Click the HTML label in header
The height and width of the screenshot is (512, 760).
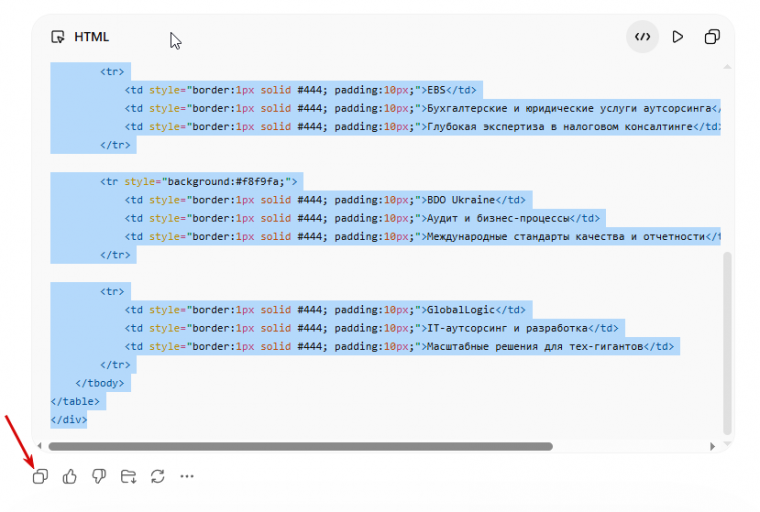click(92, 37)
